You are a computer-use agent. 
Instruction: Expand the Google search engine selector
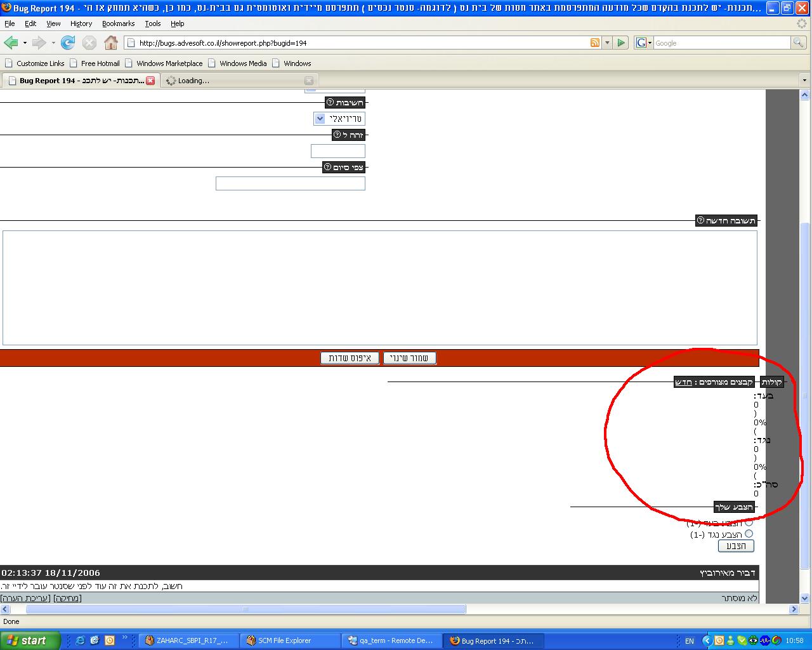644,43
